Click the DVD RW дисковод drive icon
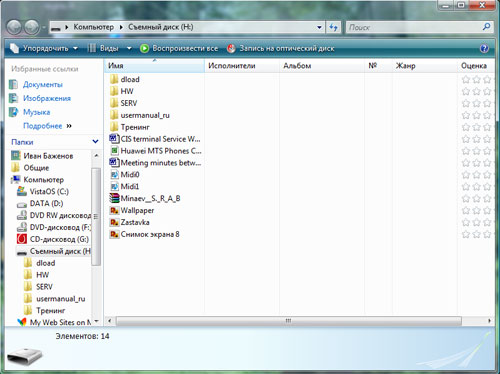Screen dimensions: 500x374 22,215
